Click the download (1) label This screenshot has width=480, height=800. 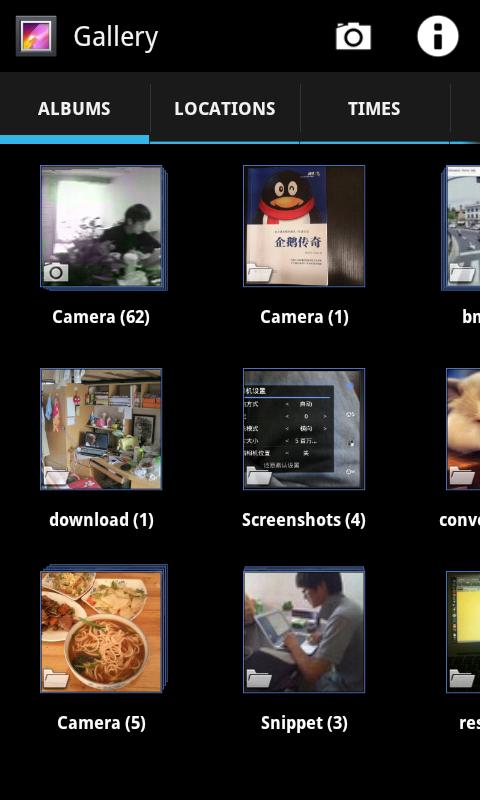[x=101, y=520]
